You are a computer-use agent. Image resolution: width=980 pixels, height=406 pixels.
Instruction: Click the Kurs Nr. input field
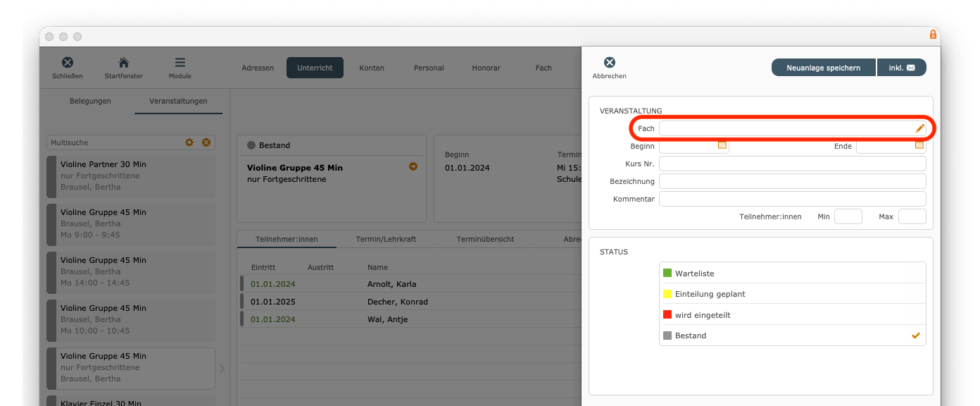point(792,164)
